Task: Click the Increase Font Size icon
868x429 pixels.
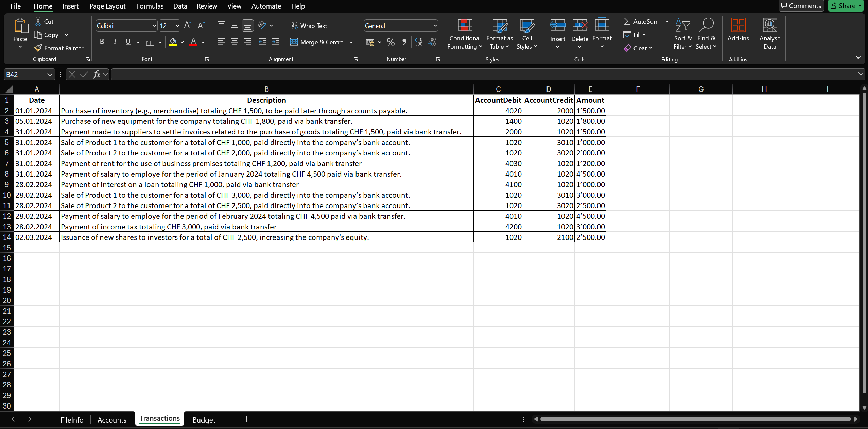Action: click(188, 26)
